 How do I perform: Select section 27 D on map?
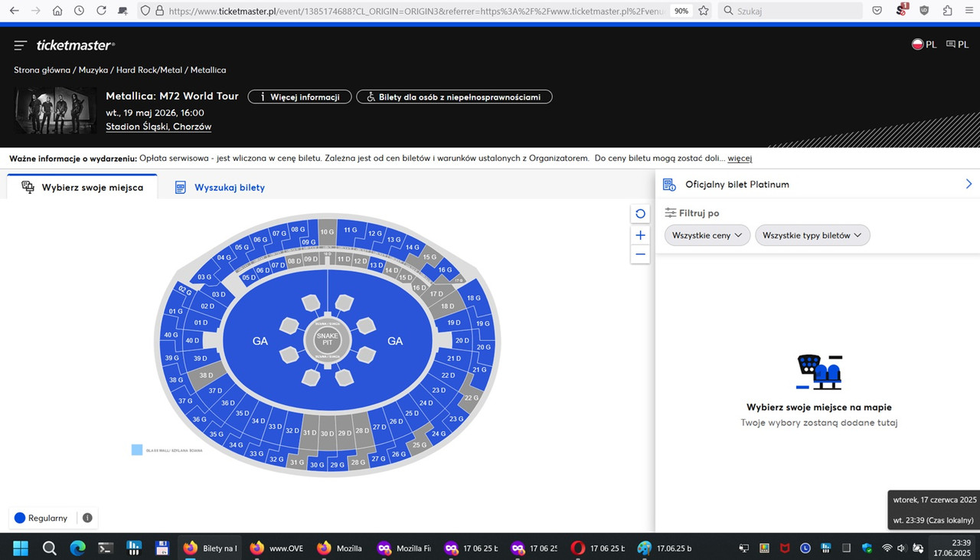click(x=380, y=426)
